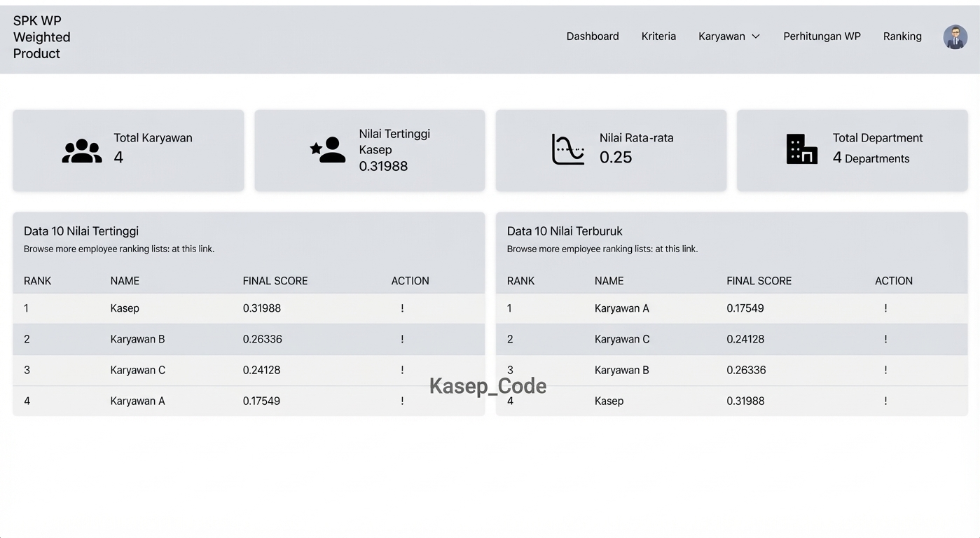The height and width of the screenshot is (538, 980).
Task: Click the SPK WP Weighted Product brand title
Action: pyautogui.click(x=42, y=37)
